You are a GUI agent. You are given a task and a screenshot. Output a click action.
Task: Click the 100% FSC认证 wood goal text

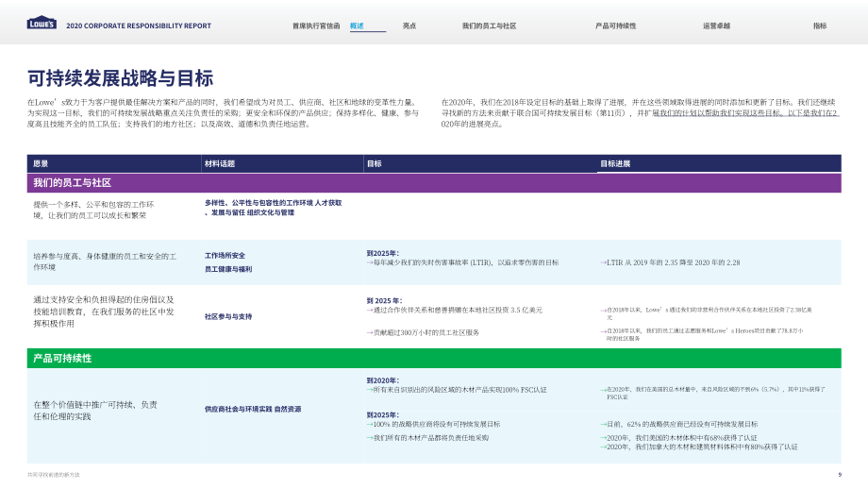coord(457,390)
